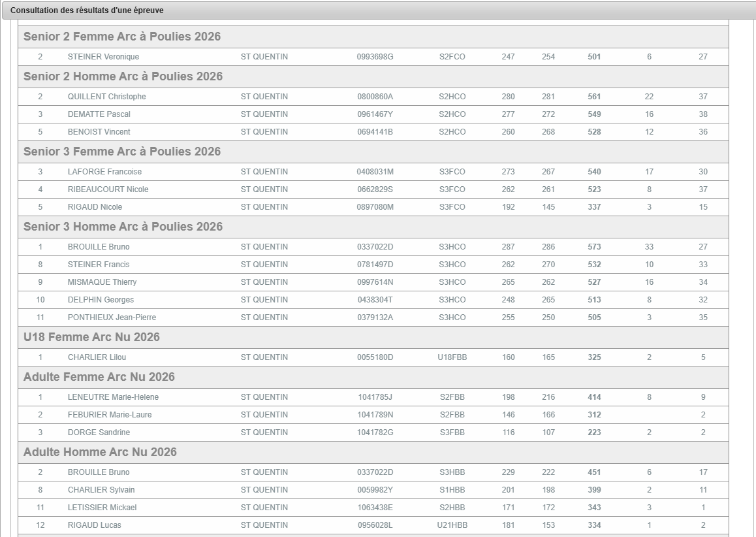Select archer MISMAQUE Thierry
The height and width of the screenshot is (537, 756).
[x=102, y=282]
